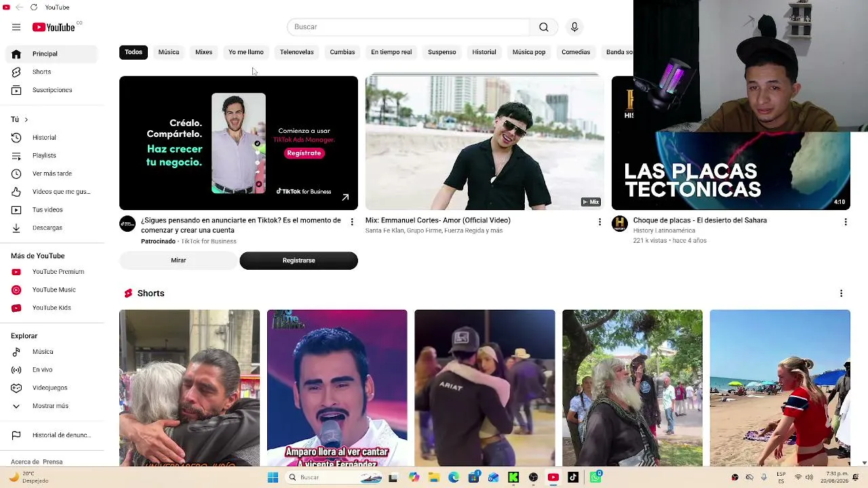Open Historial in the sidebar
This screenshot has height=488, width=868.
[x=52, y=138]
